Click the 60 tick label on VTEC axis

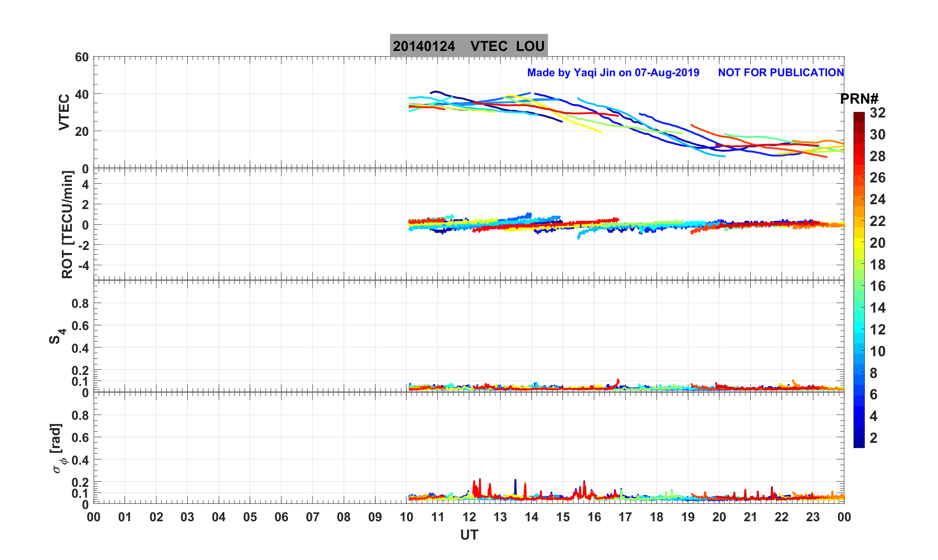click(x=81, y=57)
